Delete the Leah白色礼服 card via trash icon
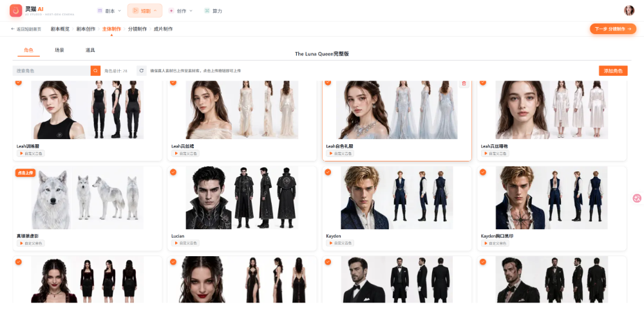This screenshot has width=644, height=309. (464, 83)
